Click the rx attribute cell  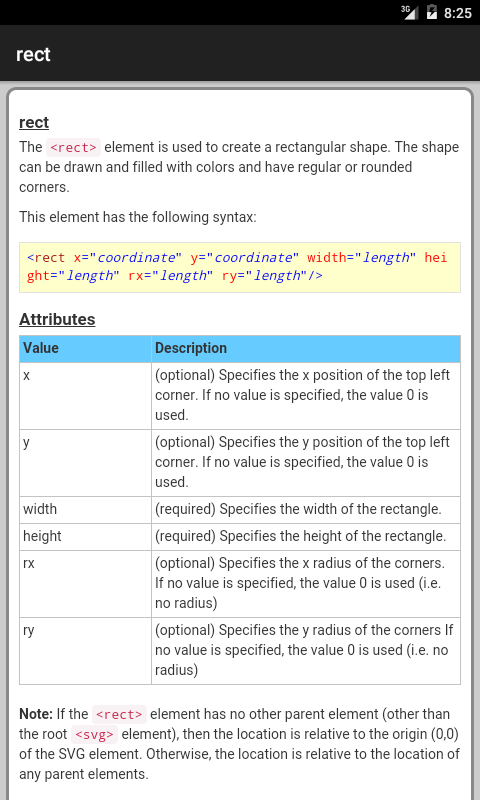click(85, 584)
